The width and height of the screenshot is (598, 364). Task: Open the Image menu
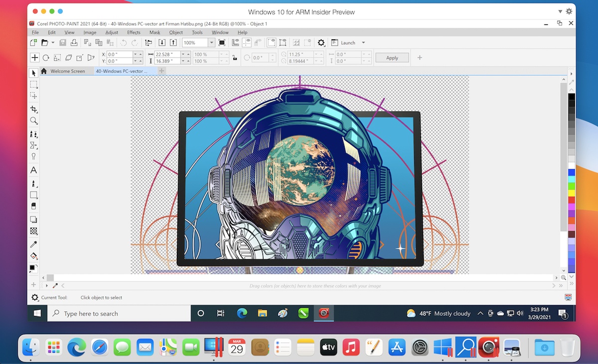point(90,32)
